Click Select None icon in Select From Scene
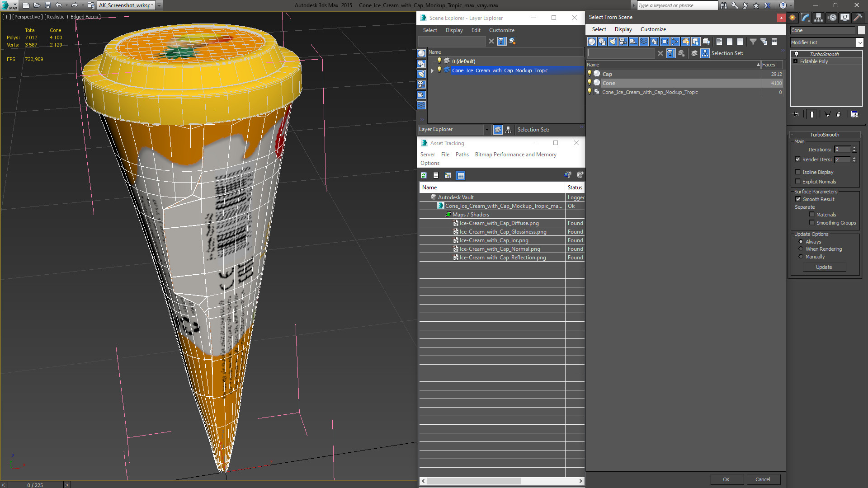The height and width of the screenshot is (488, 868). pos(730,42)
